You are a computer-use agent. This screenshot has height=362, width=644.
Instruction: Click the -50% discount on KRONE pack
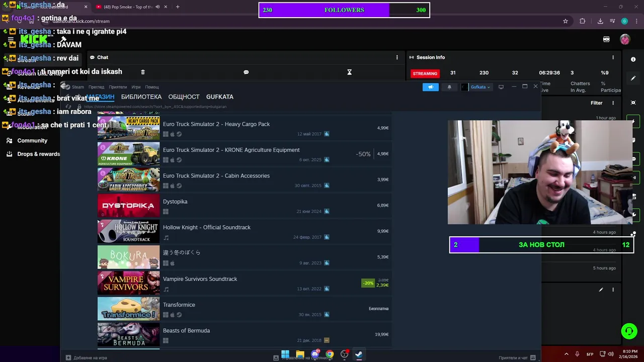[363, 154]
